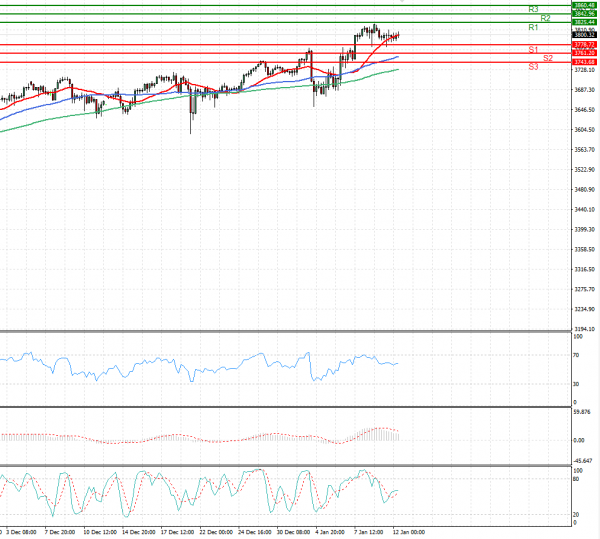Click the R3 resistance label
Viewport: 600px width, 539px height.
(x=533, y=9)
